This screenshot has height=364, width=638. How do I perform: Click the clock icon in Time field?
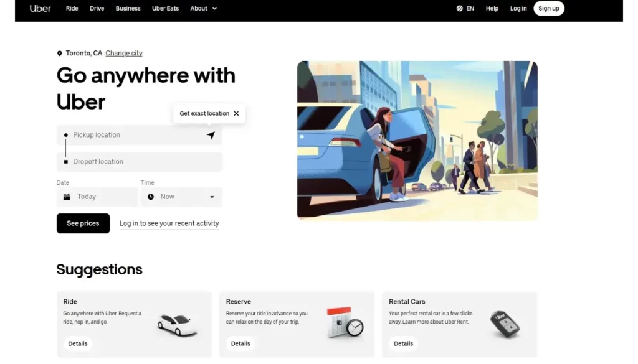[151, 197]
